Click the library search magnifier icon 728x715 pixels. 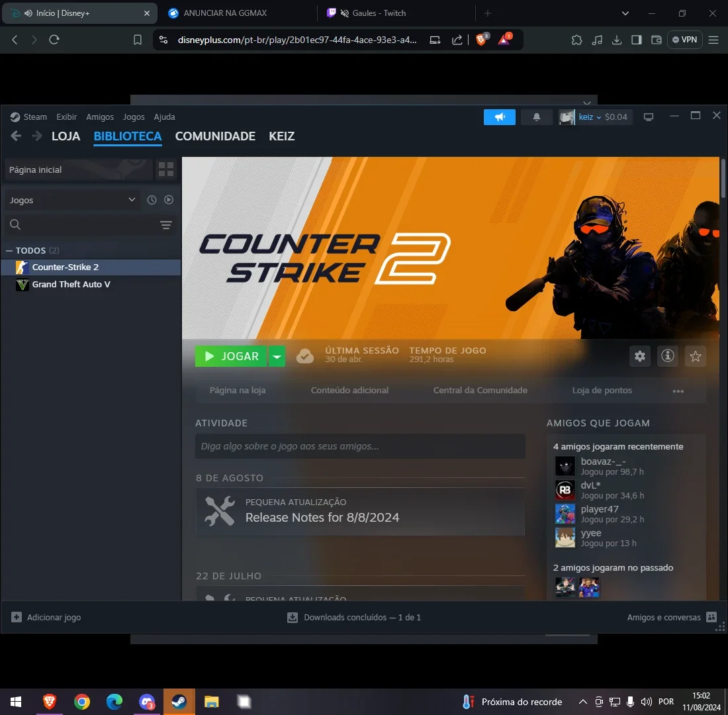(15, 225)
